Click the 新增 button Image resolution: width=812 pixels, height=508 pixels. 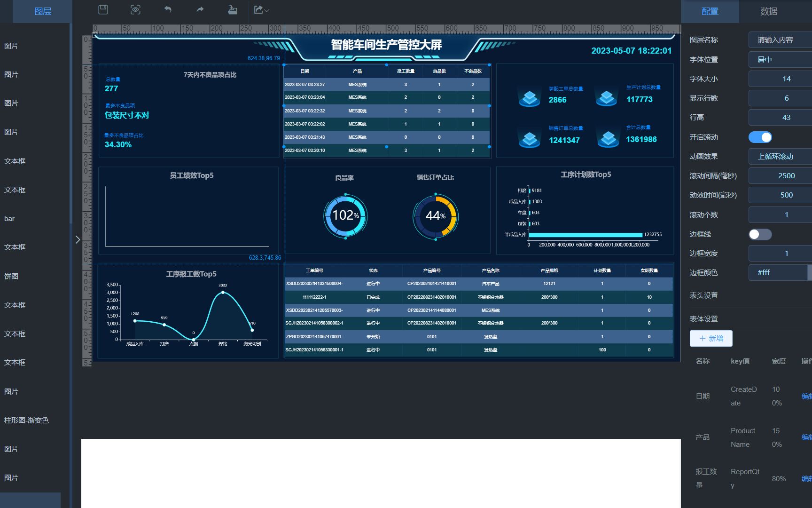tap(711, 338)
